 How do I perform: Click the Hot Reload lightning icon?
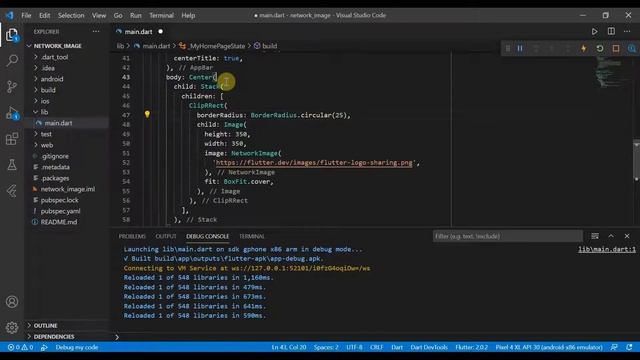point(584,49)
